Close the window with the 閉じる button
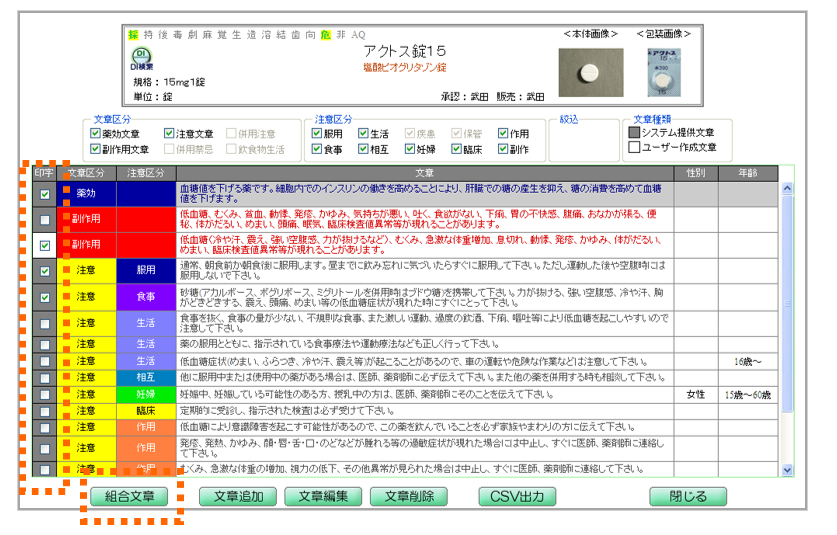 pos(687,497)
